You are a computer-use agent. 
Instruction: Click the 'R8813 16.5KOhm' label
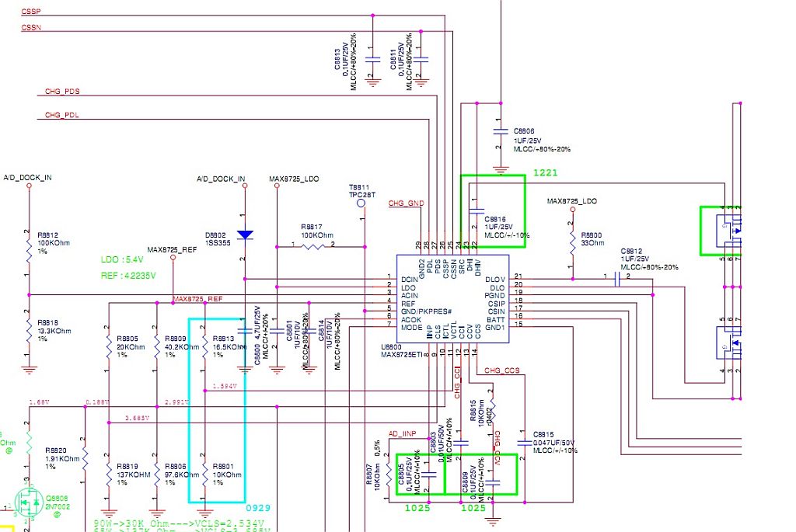[229, 342]
